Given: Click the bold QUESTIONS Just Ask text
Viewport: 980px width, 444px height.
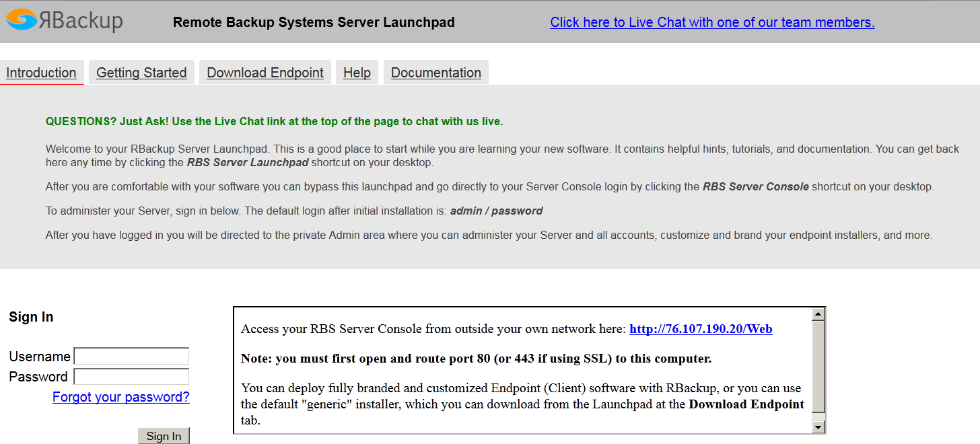Looking at the screenshot, I should (x=274, y=121).
